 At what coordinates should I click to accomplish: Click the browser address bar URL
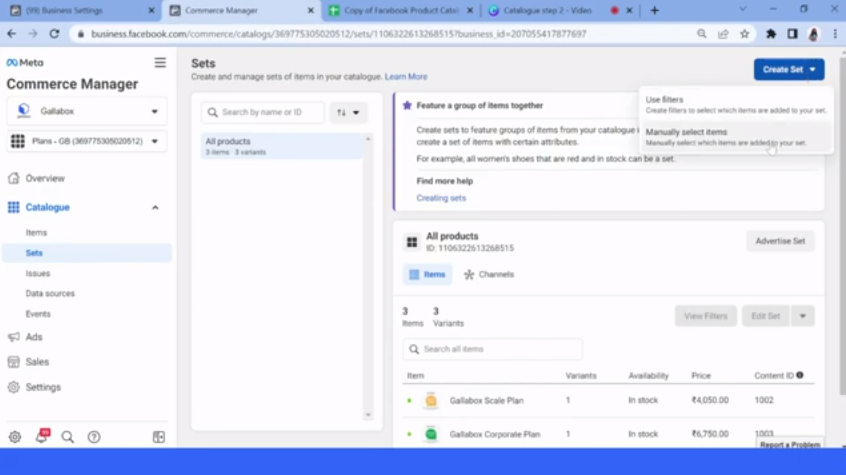coord(338,34)
